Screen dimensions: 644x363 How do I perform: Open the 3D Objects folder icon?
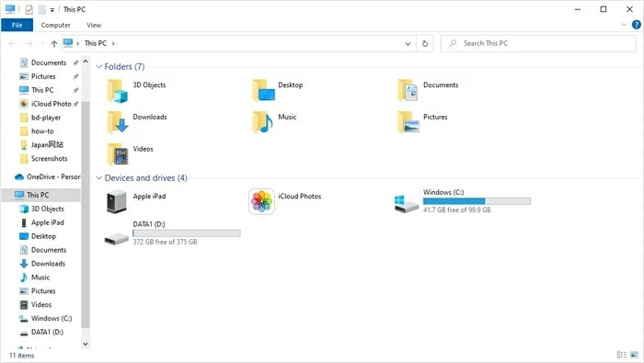118,91
